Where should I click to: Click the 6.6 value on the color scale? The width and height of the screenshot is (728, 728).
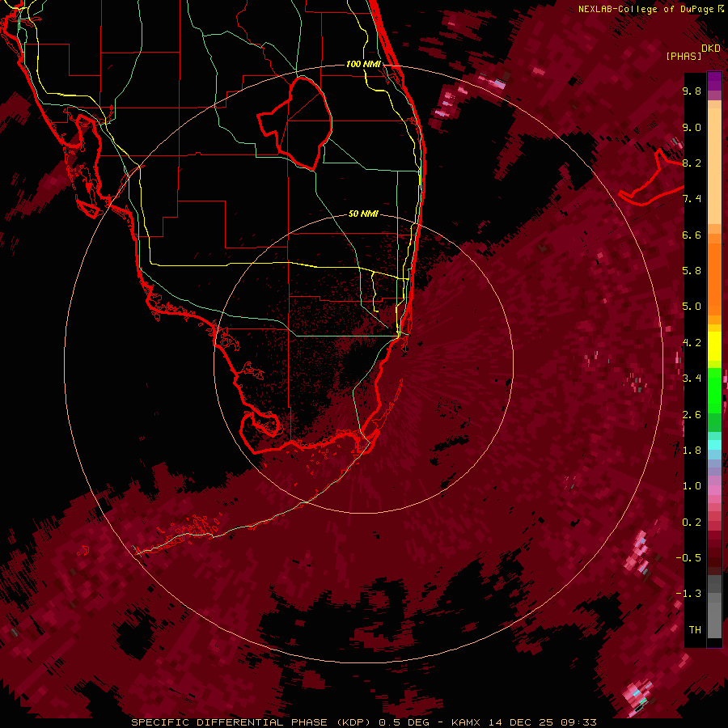click(692, 235)
